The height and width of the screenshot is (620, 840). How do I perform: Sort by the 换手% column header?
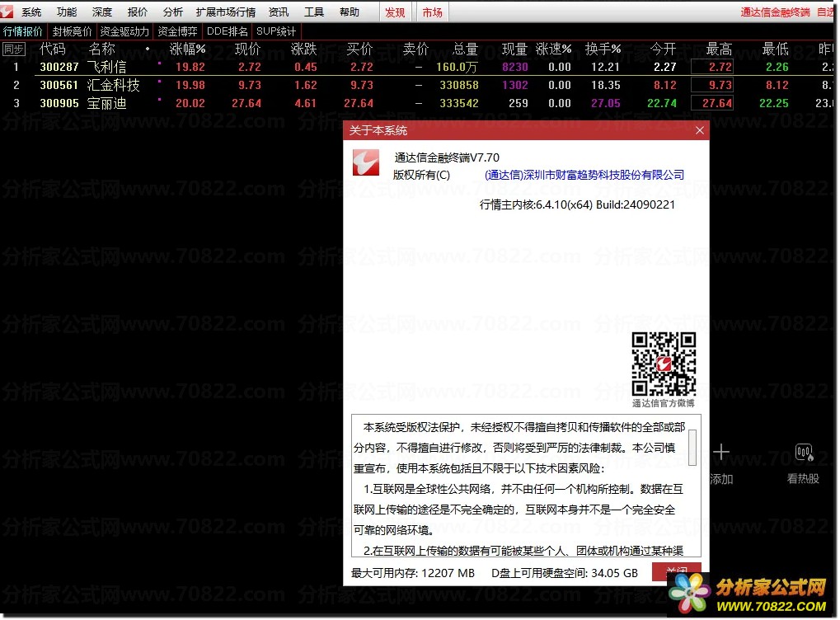click(x=603, y=49)
